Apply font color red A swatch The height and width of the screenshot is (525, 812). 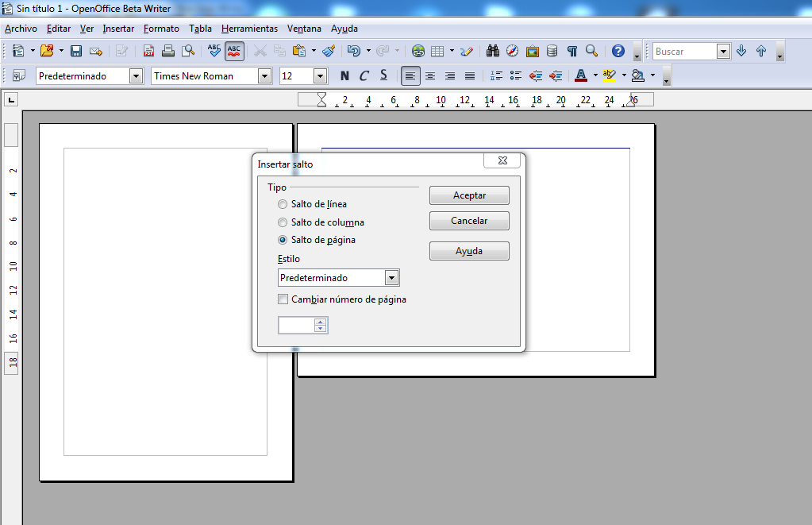[x=581, y=75]
